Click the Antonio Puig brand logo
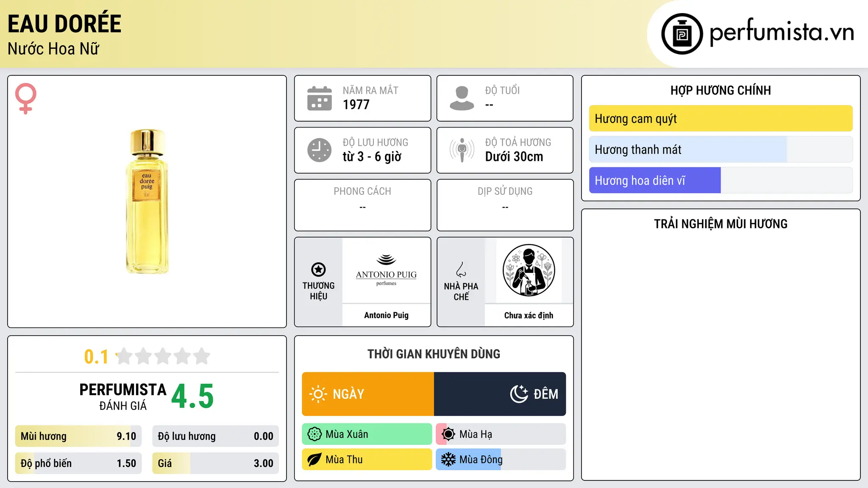868x488 pixels. 386,270
